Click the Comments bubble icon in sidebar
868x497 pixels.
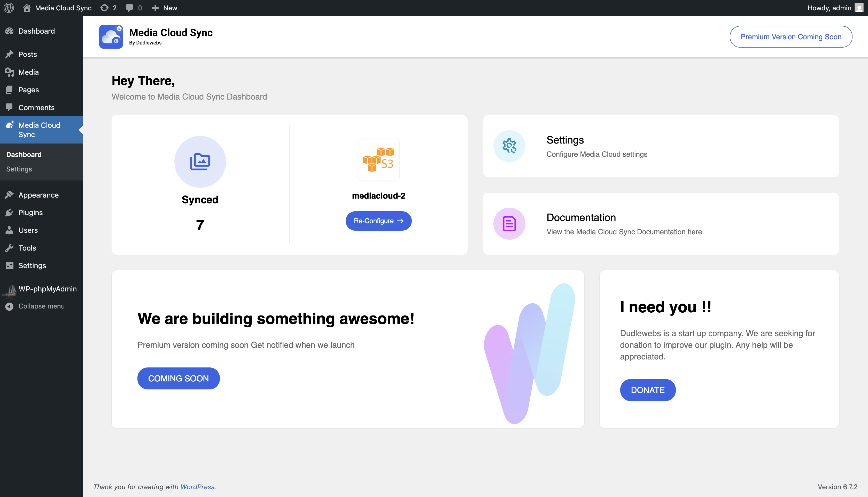click(x=10, y=108)
